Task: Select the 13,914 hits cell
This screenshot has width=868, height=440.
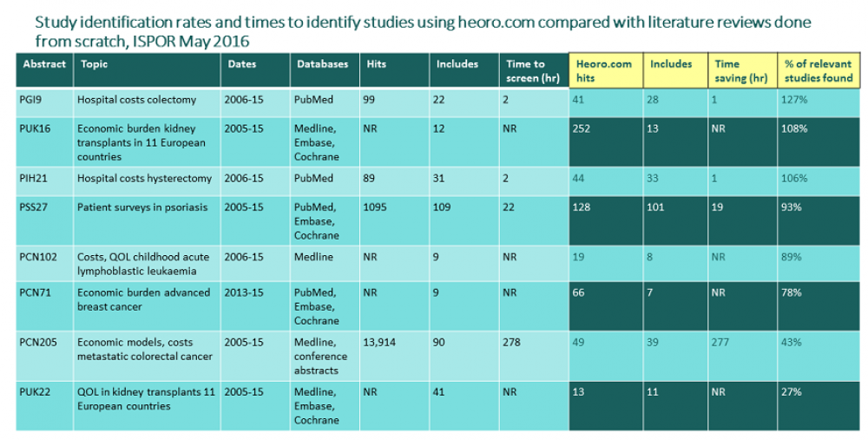Action: (380, 342)
